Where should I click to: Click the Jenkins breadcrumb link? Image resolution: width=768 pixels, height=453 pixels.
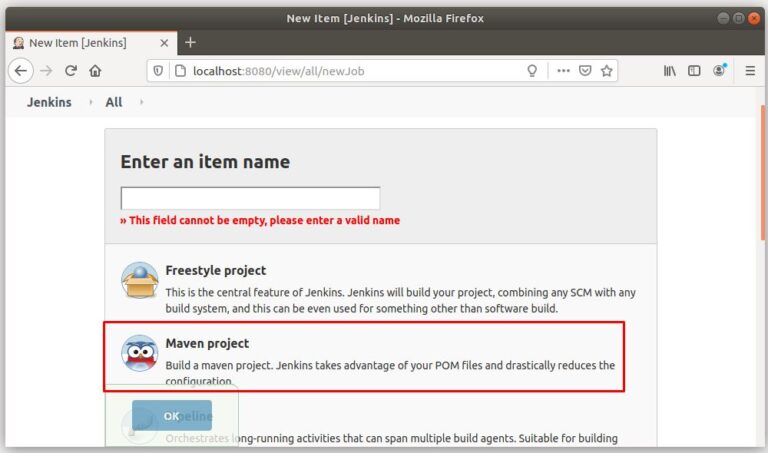click(48, 102)
